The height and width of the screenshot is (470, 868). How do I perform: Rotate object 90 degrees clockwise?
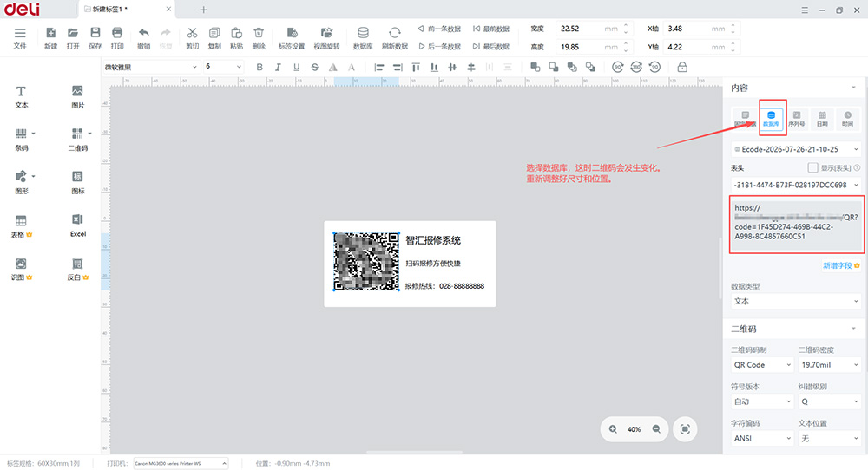point(618,67)
